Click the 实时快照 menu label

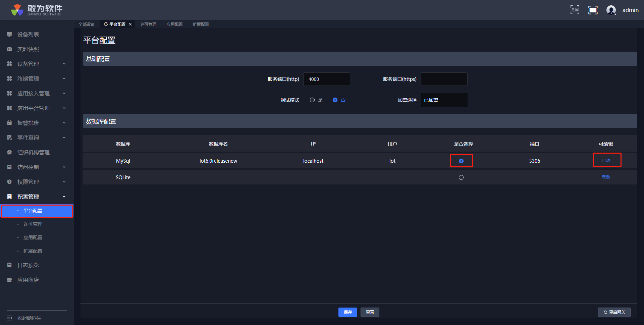(x=28, y=49)
